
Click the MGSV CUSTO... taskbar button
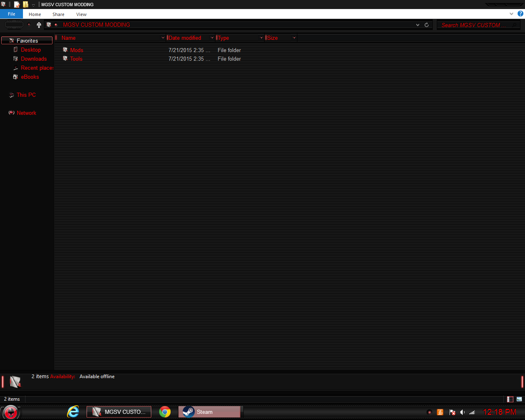pos(119,412)
